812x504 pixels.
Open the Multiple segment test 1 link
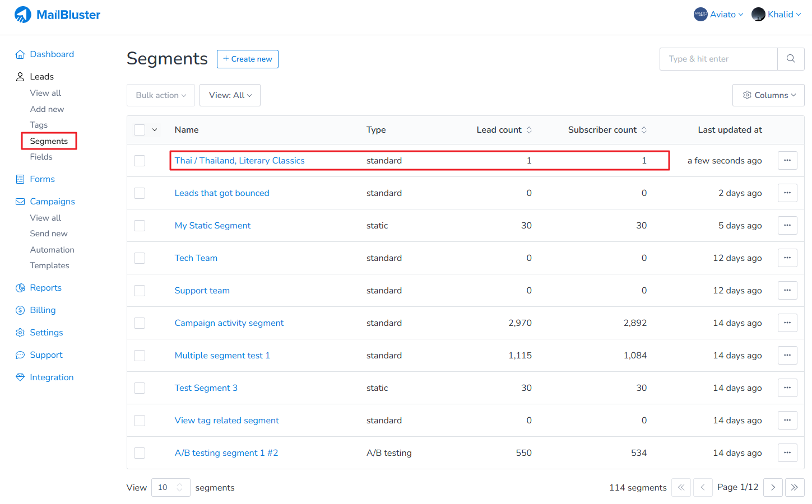pyautogui.click(x=222, y=356)
